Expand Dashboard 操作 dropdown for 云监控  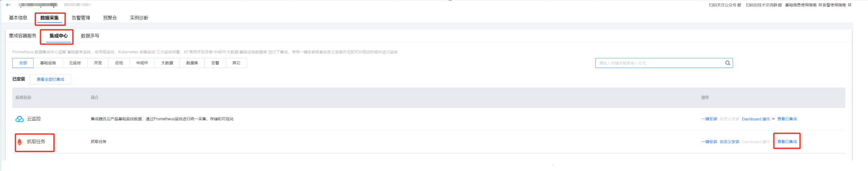pos(758,119)
